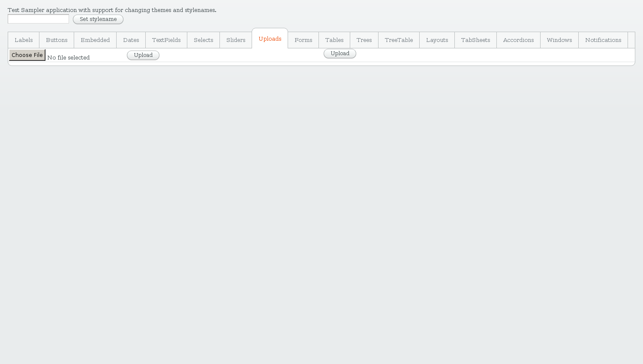The image size is (643, 364).
Task: Click the 'No file selected' text
Action: 69,57
